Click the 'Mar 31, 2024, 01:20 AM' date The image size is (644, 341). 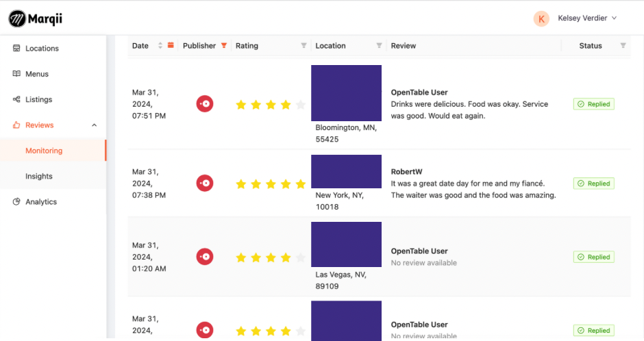tap(149, 257)
